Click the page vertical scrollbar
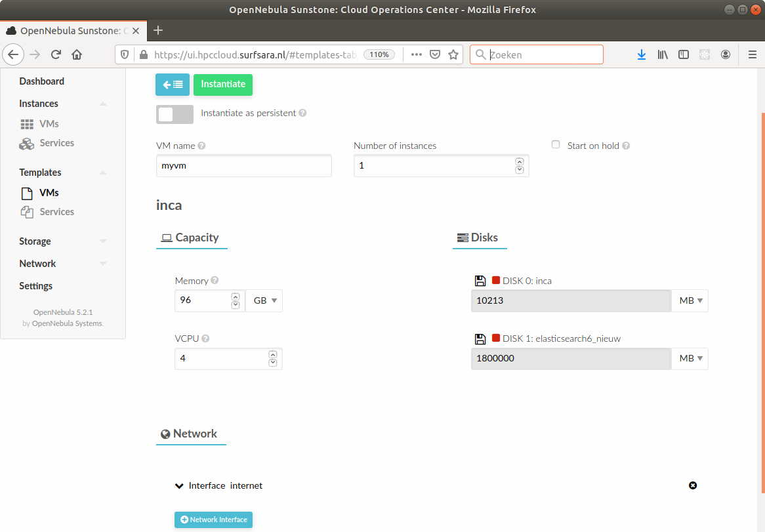Image resolution: width=765 pixels, height=532 pixels. point(762,302)
